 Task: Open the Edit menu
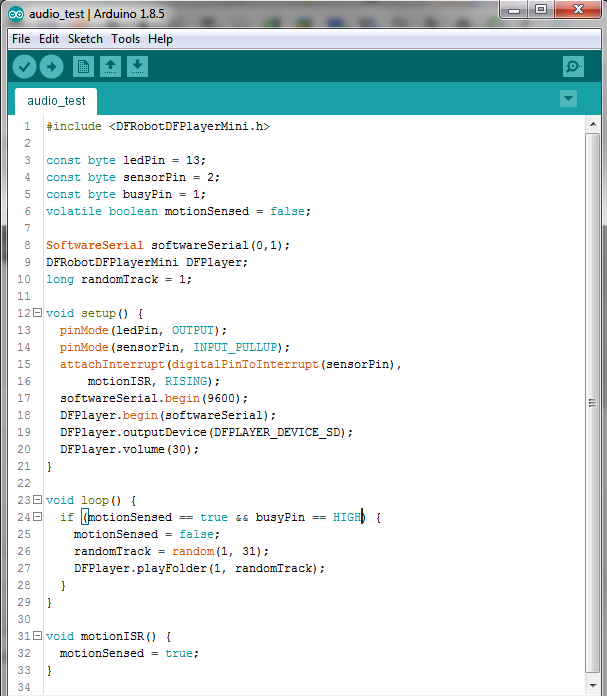[x=49, y=39]
